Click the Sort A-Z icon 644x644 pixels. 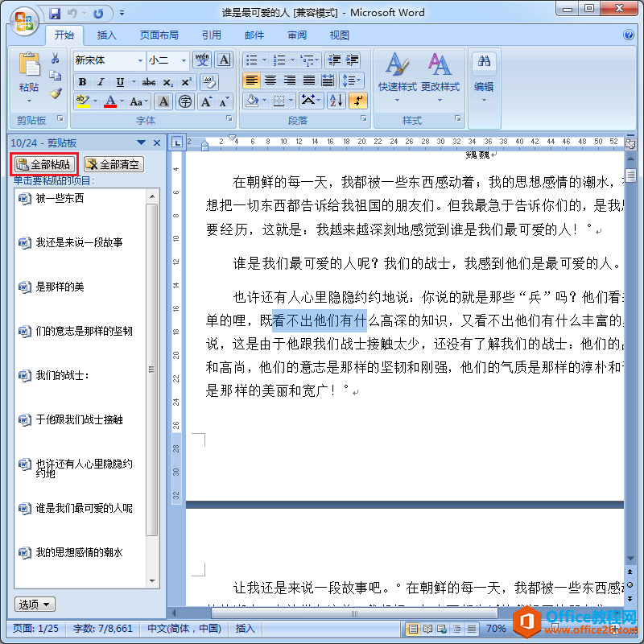point(336,101)
